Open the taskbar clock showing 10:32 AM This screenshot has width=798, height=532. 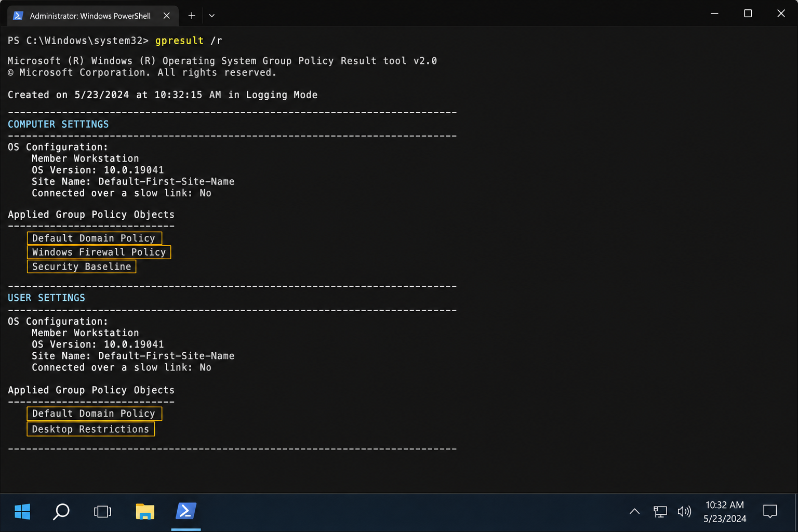tap(725, 512)
